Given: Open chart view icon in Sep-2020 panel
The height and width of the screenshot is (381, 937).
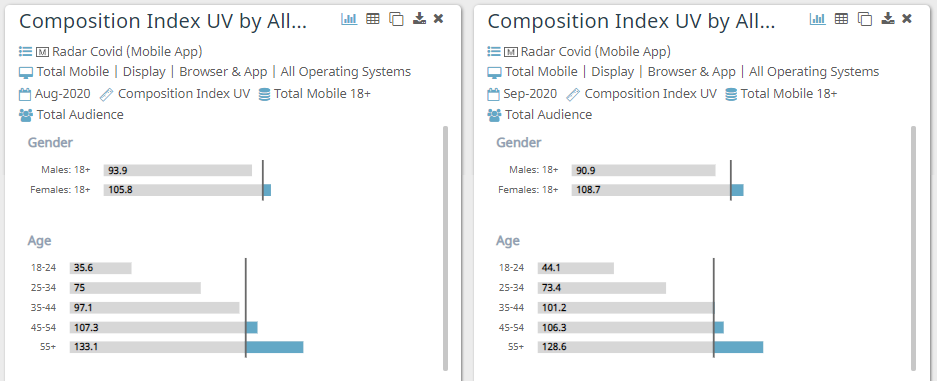Looking at the screenshot, I should (817, 19).
